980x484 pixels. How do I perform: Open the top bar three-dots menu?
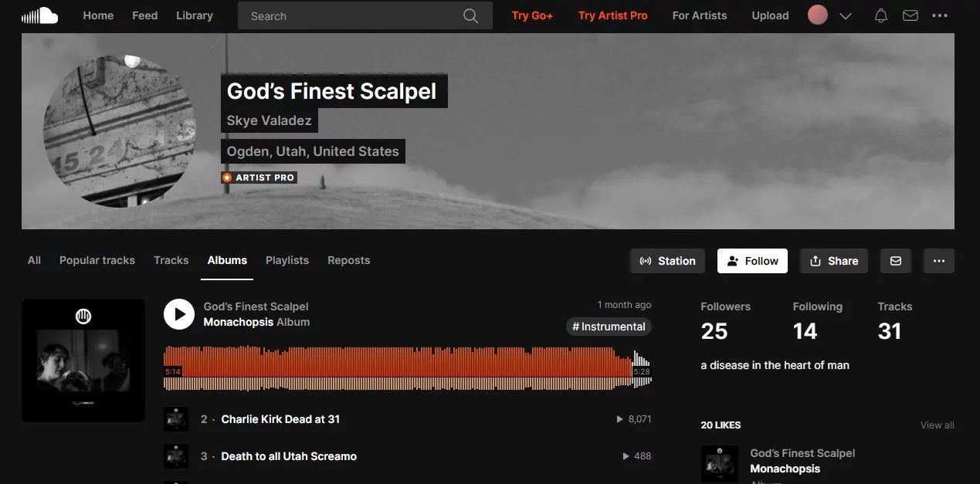[x=940, y=15]
